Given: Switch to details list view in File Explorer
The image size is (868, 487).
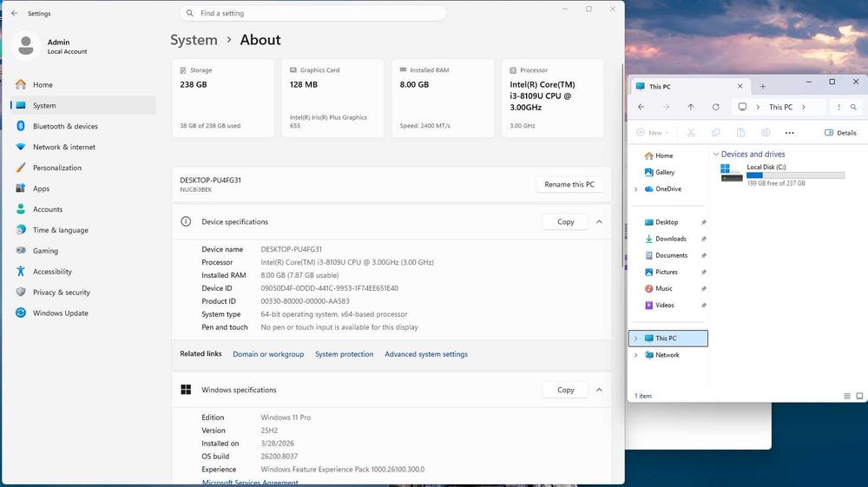Looking at the screenshot, I should 847,396.
